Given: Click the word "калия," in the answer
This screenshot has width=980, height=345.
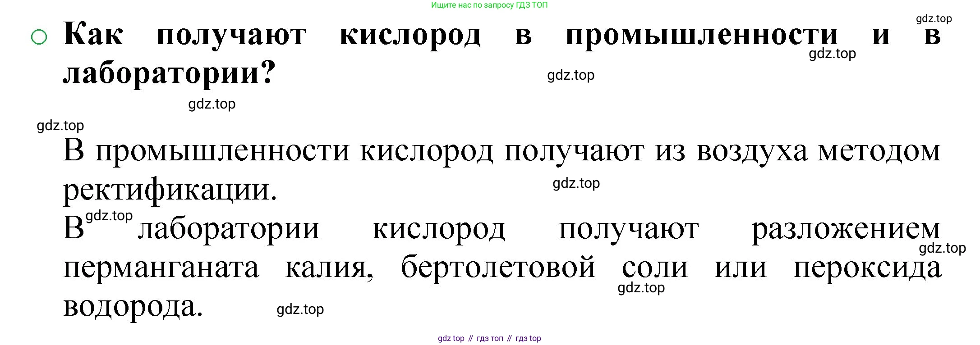Looking at the screenshot, I should (330, 271).
